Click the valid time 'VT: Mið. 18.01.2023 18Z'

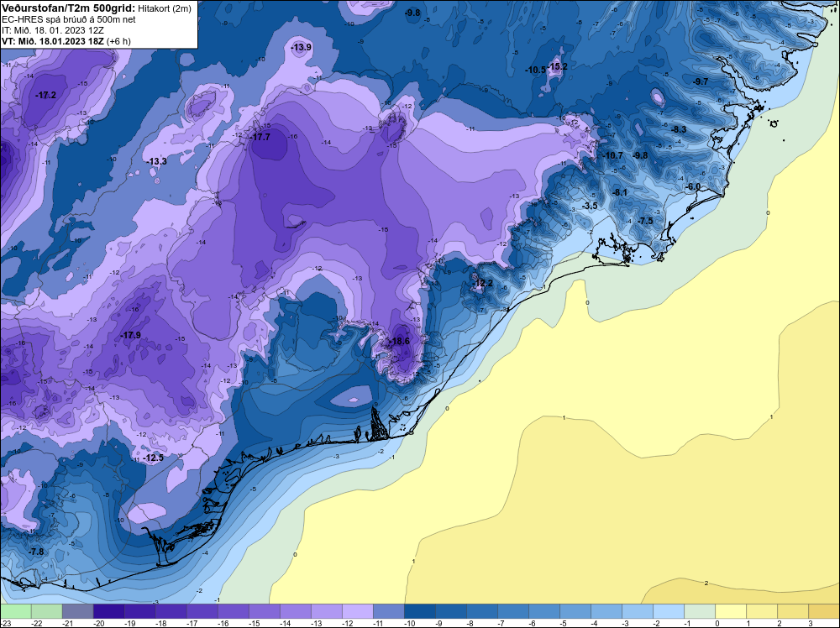click(x=53, y=41)
